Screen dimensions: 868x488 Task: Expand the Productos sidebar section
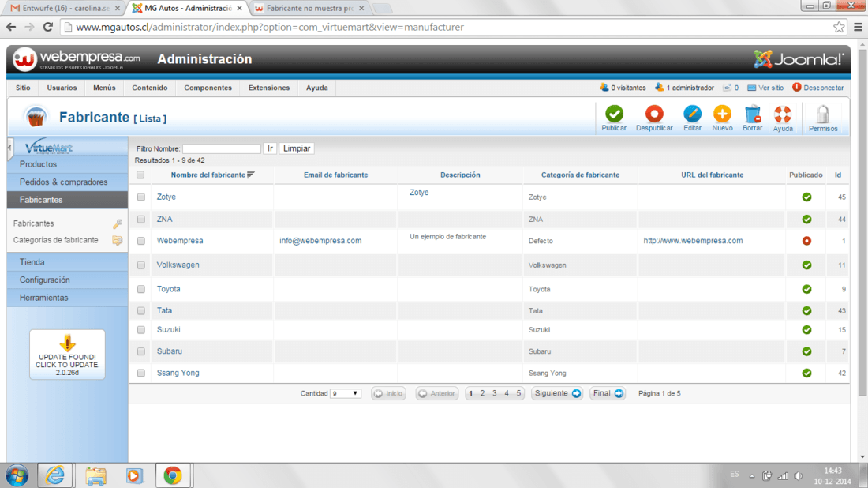coord(68,164)
